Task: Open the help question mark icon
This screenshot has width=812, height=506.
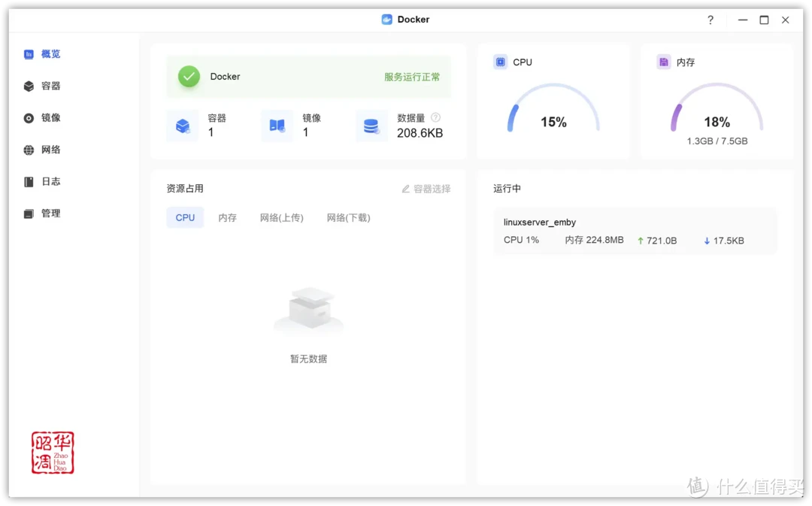Action: pyautogui.click(x=710, y=20)
